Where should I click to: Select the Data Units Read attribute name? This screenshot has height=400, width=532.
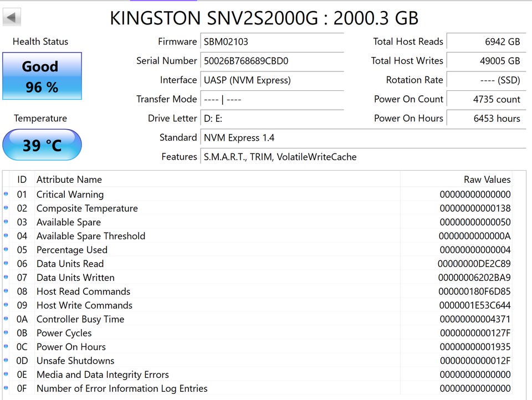pyautogui.click(x=70, y=264)
